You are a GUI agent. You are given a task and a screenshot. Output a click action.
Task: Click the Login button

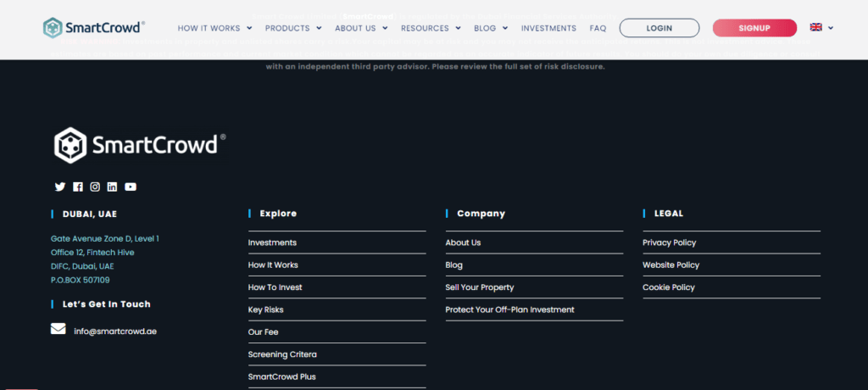coord(659,28)
